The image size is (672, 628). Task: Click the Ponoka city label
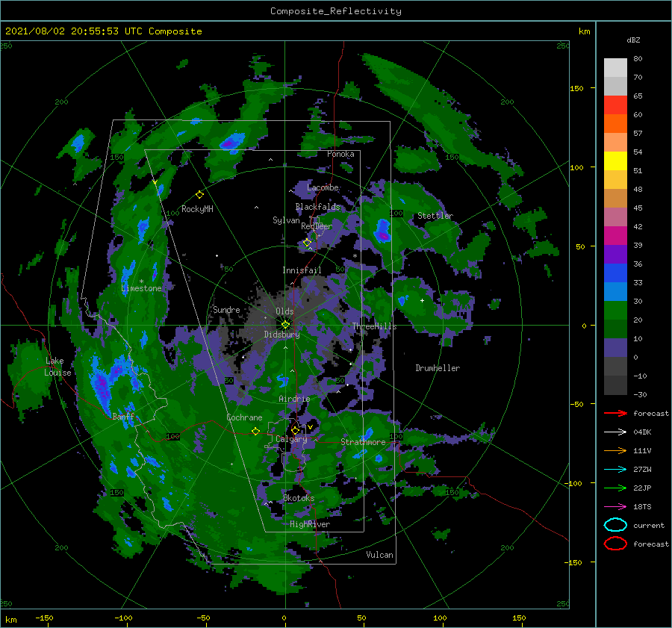click(x=340, y=154)
